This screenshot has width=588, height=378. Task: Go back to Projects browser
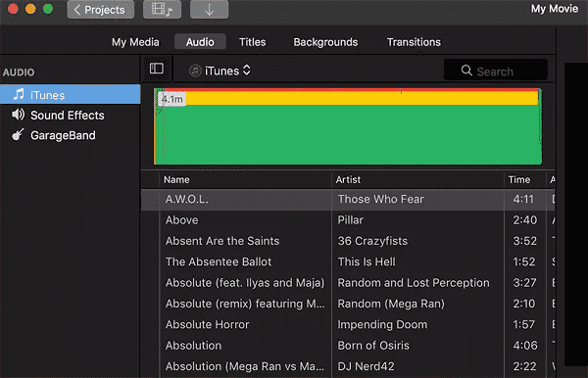pos(101,10)
